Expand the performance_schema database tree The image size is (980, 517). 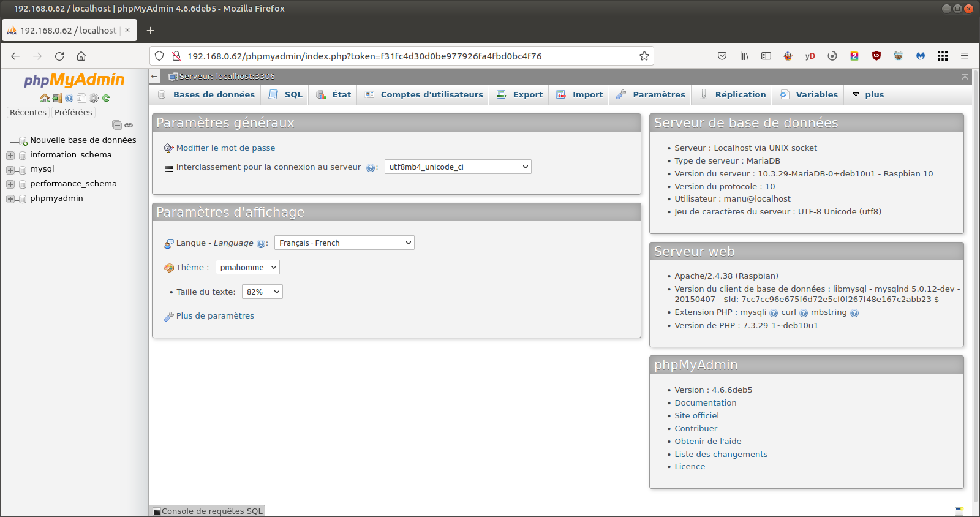(x=10, y=184)
